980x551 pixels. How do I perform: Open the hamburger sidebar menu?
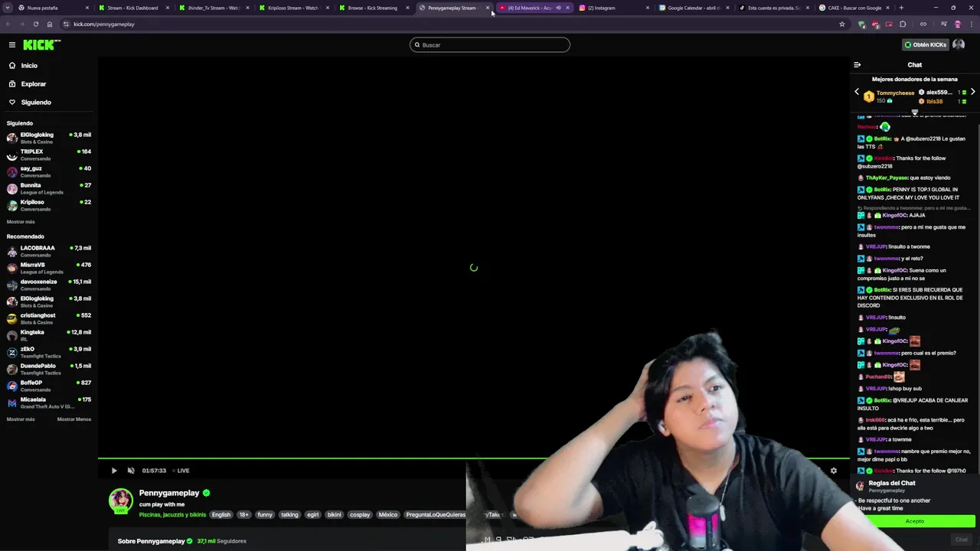coord(11,45)
